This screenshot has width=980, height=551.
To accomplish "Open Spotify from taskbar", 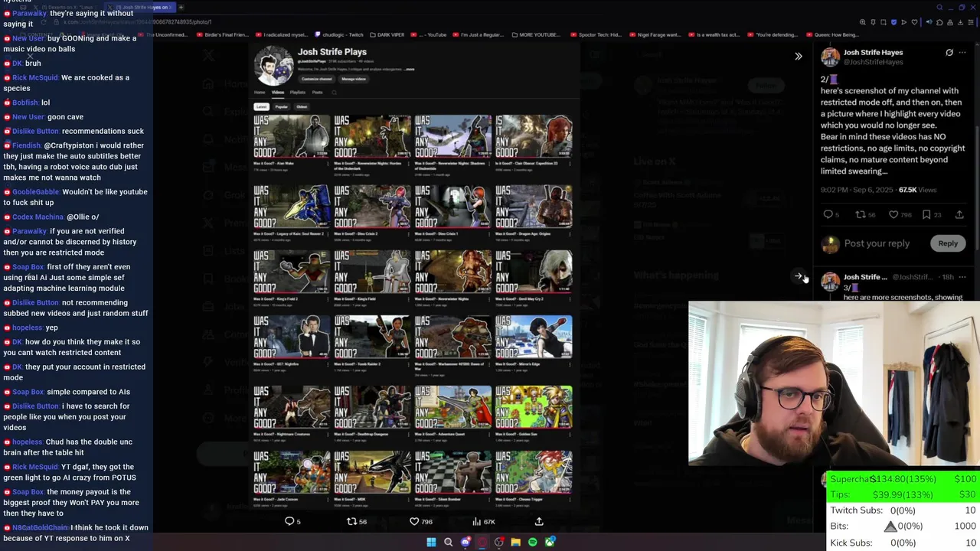I will 532,542.
